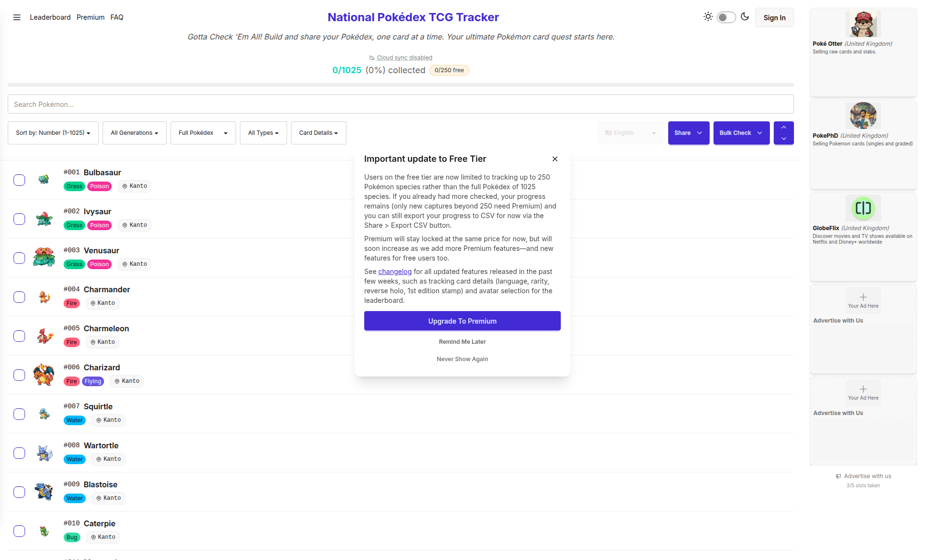Image resolution: width=925 pixels, height=560 pixels.
Task: Click the Charmeleon sprite icon
Action: coord(44,336)
